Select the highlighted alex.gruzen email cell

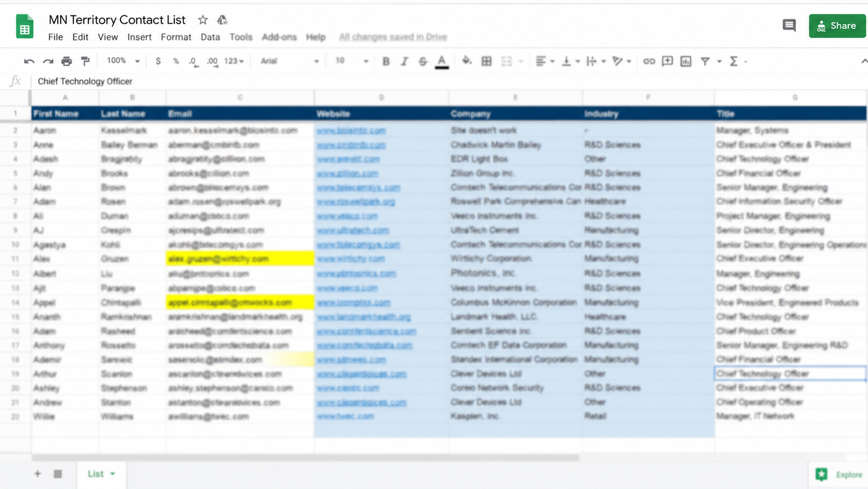[x=240, y=259]
